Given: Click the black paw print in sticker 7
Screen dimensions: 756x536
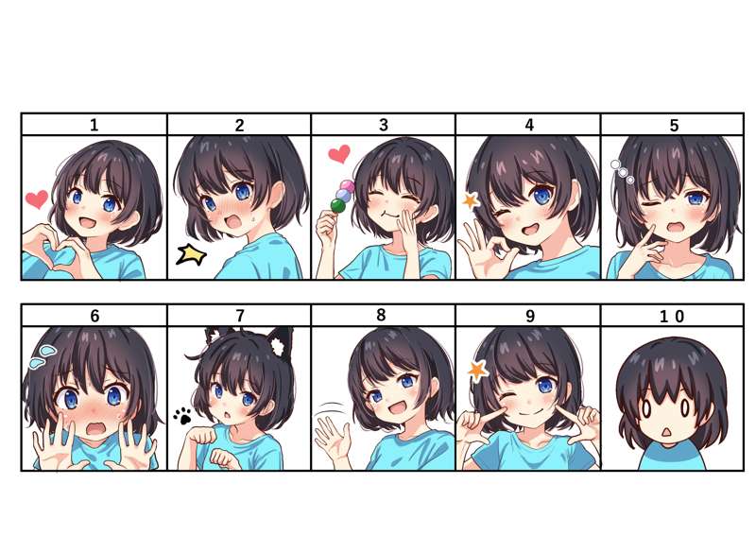Looking at the screenshot, I should point(182,415).
